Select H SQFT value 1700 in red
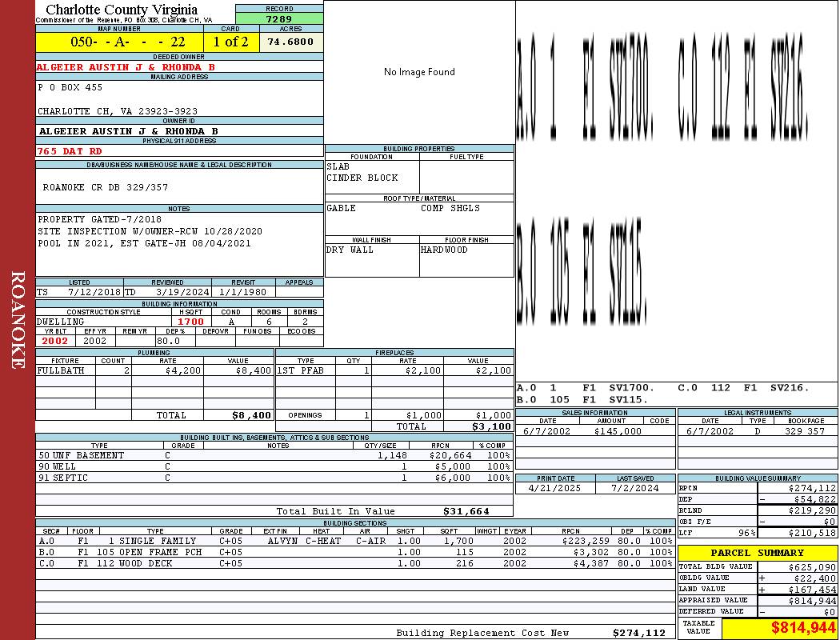The width and height of the screenshot is (840, 640). coord(191,322)
